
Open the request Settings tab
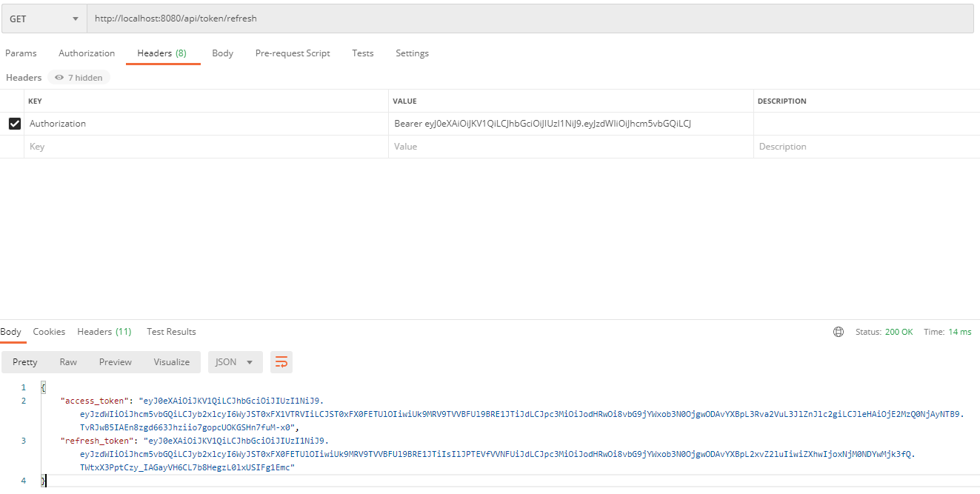click(x=412, y=53)
